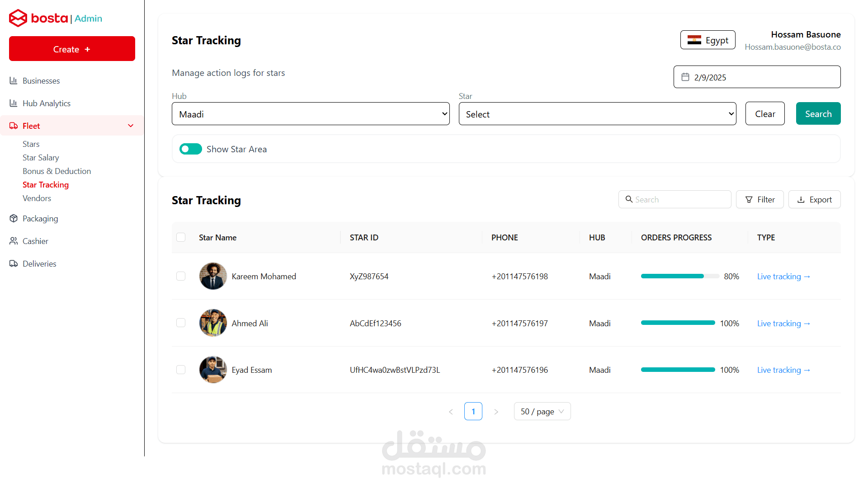
Task: Click the Filter funnel icon
Action: 749,199
